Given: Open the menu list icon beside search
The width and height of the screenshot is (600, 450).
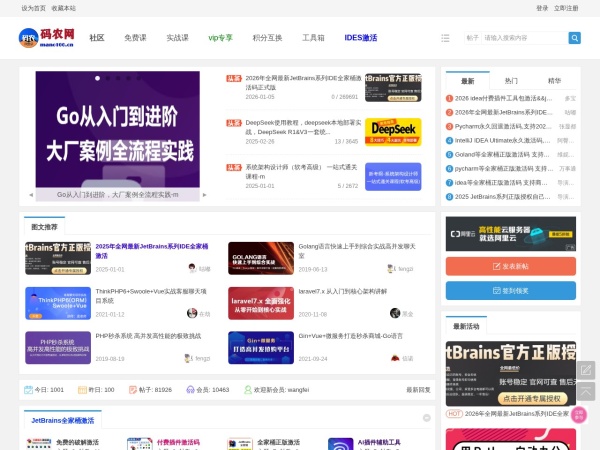Looking at the screenshot, I should point(445,38).
